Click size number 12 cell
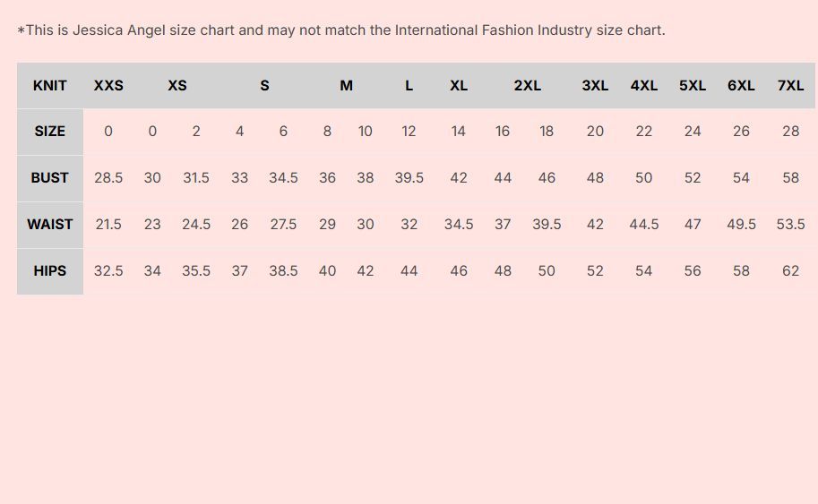This screenshot has width=818, height=504. (x=409, y=132)
